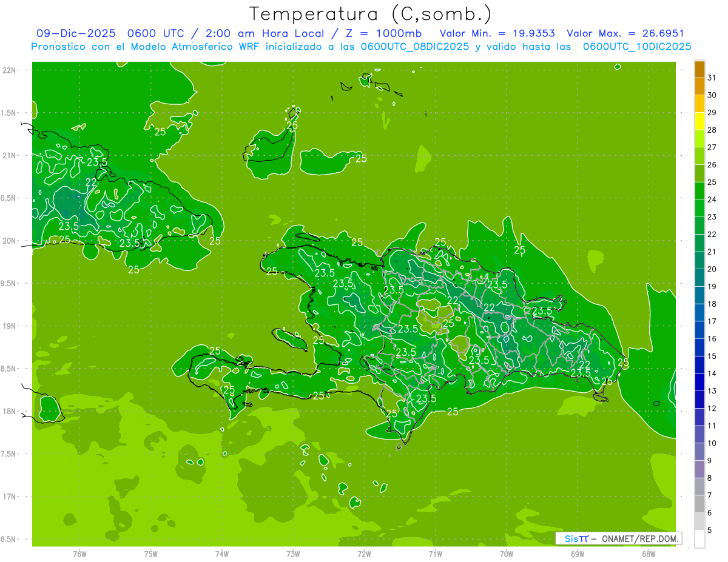Pick the lime color band between 27 and 28

pyautogui.click(x=699, y=139)
